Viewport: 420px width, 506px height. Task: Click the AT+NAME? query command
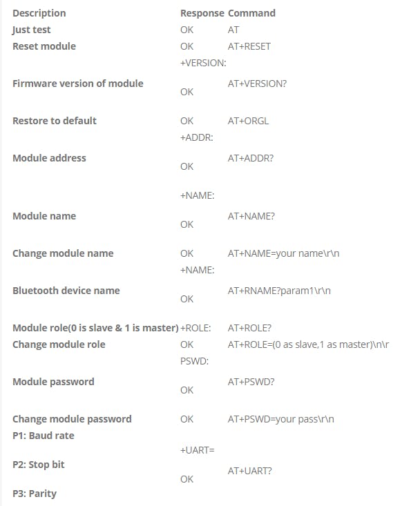(x=251, y=216)
